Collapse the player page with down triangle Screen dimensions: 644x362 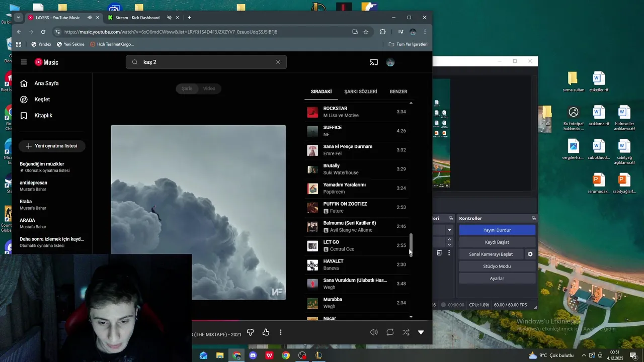coord(421,332)
